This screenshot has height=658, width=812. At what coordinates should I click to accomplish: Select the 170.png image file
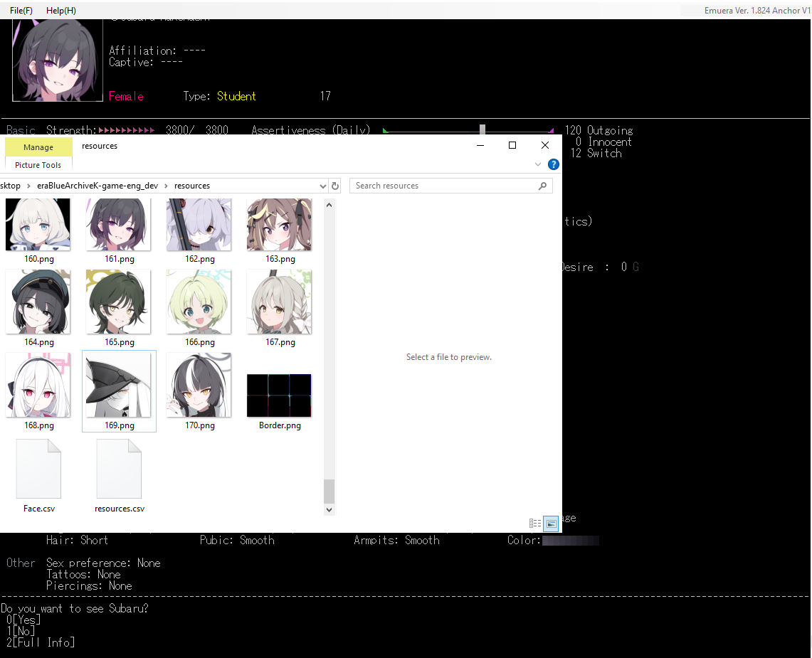pyautogui.click(x=199, y=385)
